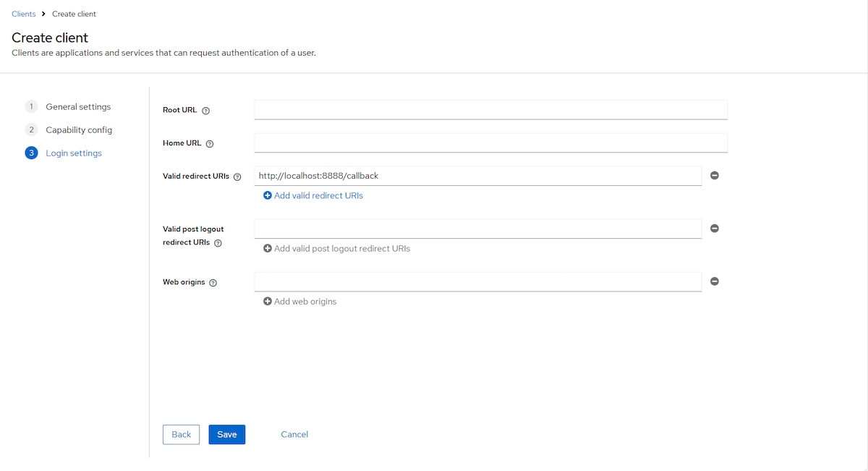Click Add valid post logout redirect URIs

pos(336,249)
